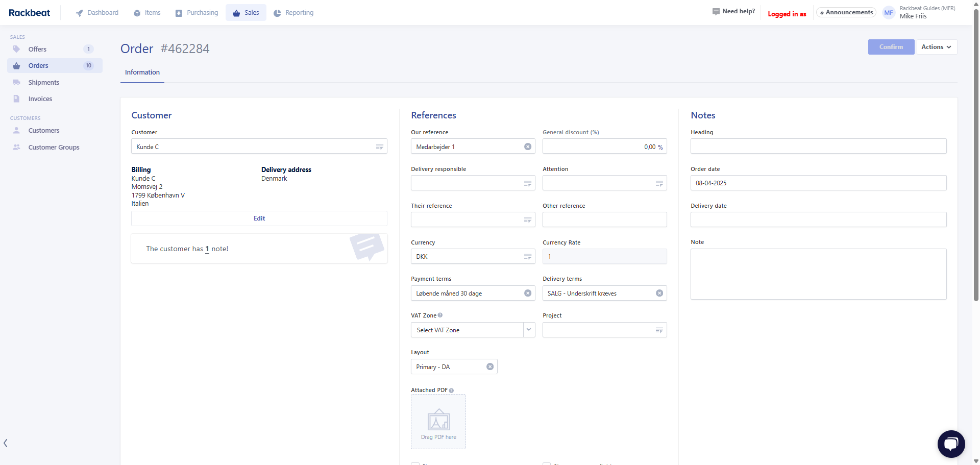Clear the Primary - DA layout
Image resolution: width=980 pixels, height=465 pixels.
(x=490, y=367)
